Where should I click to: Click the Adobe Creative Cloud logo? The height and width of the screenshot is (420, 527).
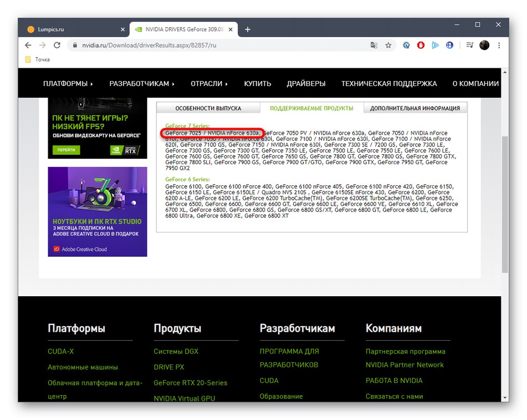pos(80,249)
